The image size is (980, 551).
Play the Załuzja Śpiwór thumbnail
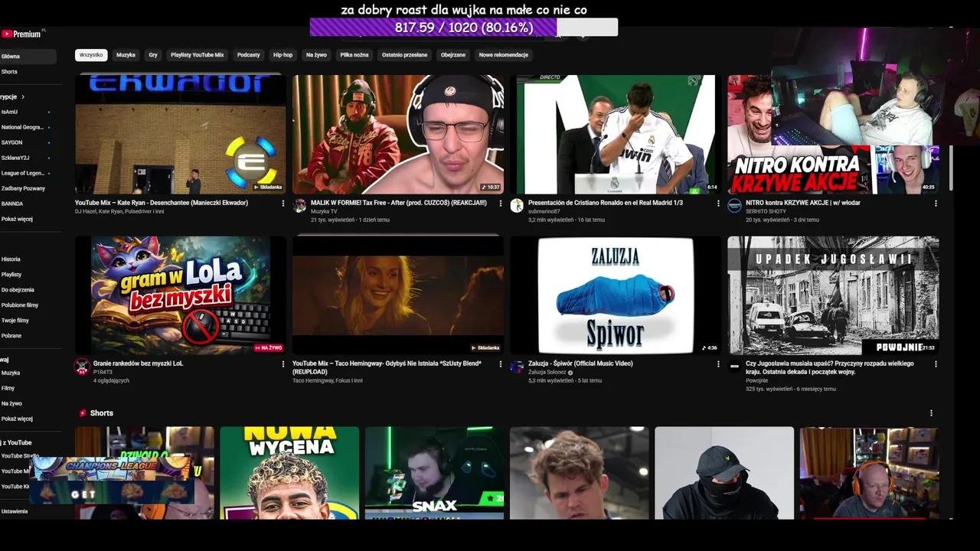coord(616,295)
